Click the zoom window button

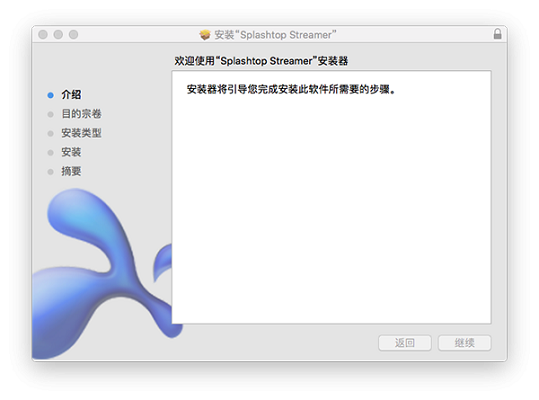pyautogui.click(x=73, y=34)
